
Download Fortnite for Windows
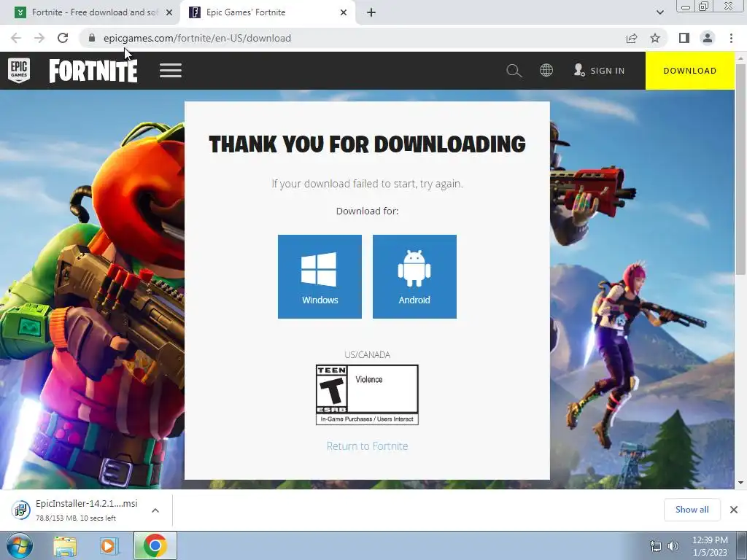click(320, 276)
